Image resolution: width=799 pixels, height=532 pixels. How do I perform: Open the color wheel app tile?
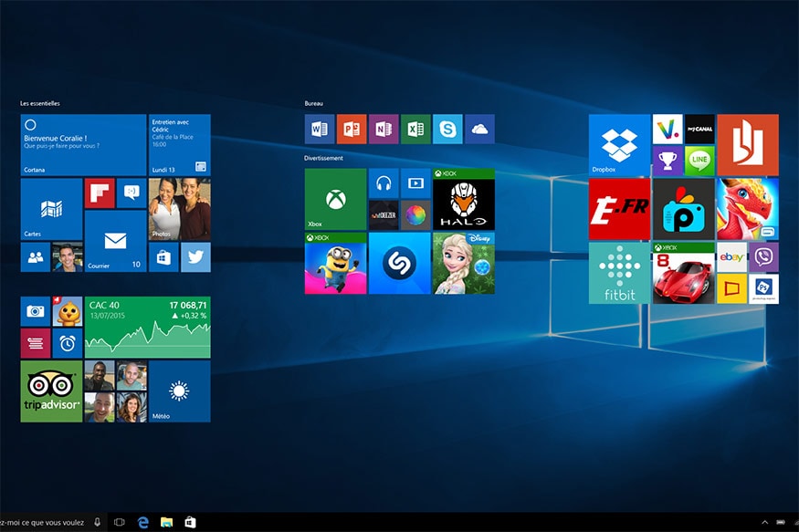(415, 215)
